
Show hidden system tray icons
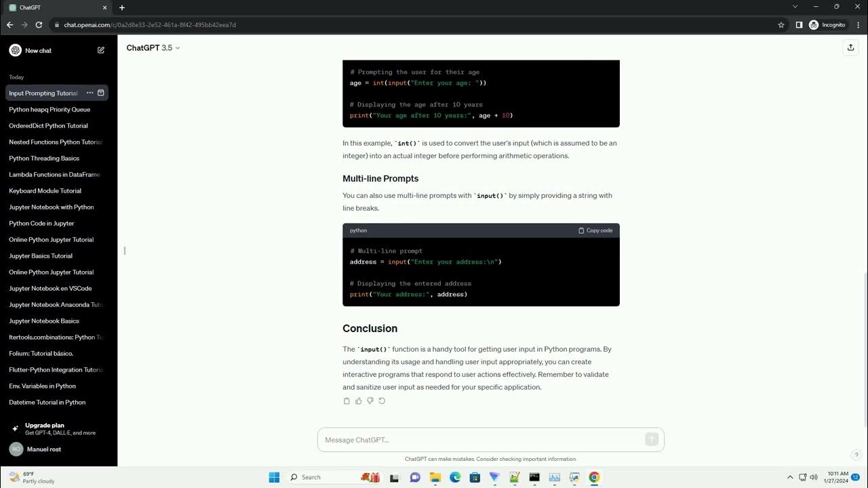coord(790,477)
